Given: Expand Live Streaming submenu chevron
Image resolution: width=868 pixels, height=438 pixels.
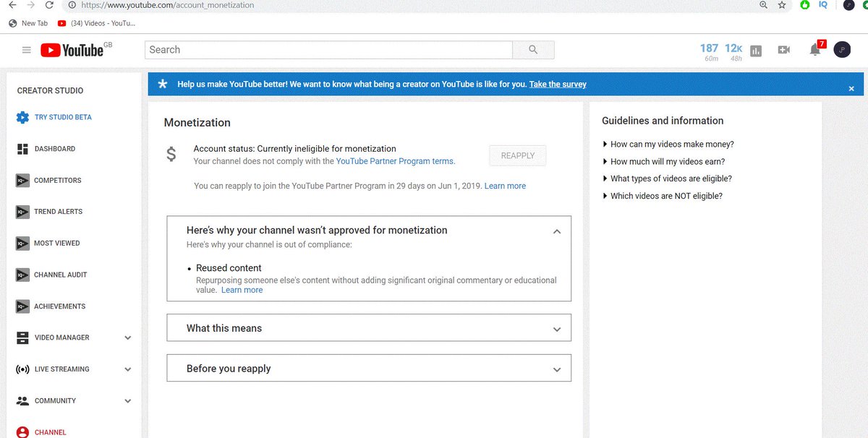Looking at the screenshot, I should [128, 369].
